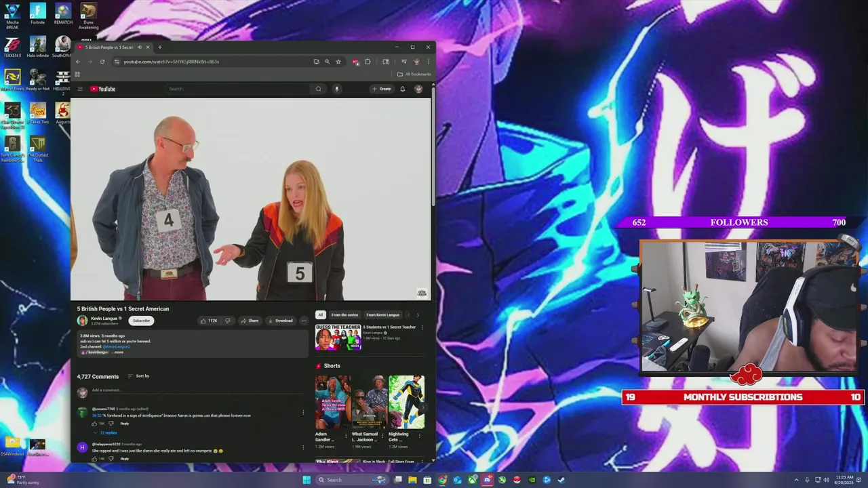
Task: Open the clock showing 11:25 AM
Action: pos(844,480)
